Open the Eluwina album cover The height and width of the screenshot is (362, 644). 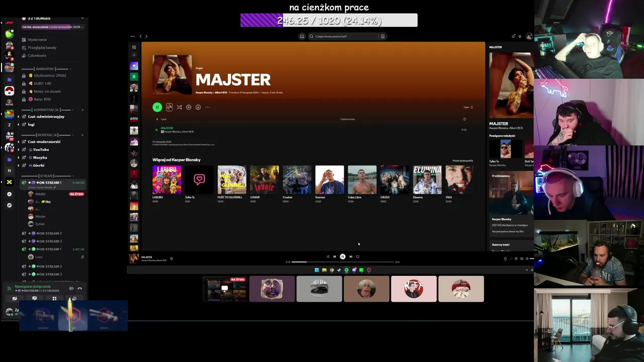(x=427, y=179)
